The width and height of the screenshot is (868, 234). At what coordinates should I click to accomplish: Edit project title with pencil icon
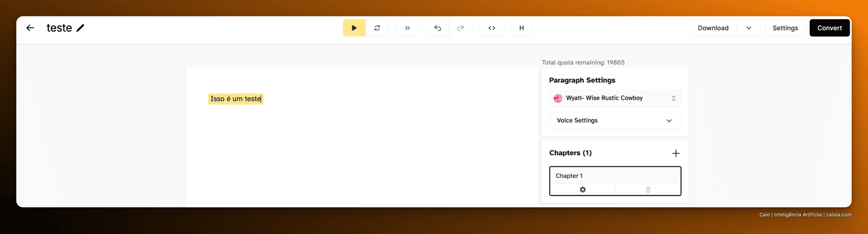[x=80, y=28]
